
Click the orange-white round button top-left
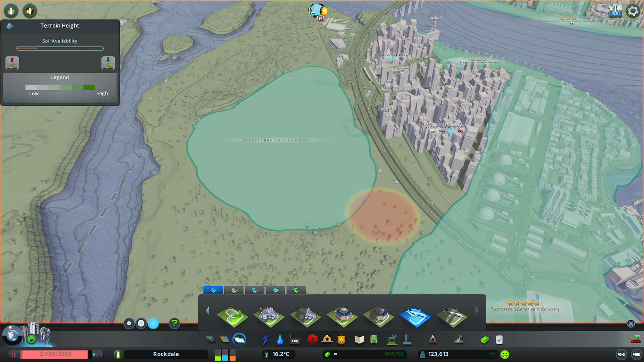click(30, 11)
